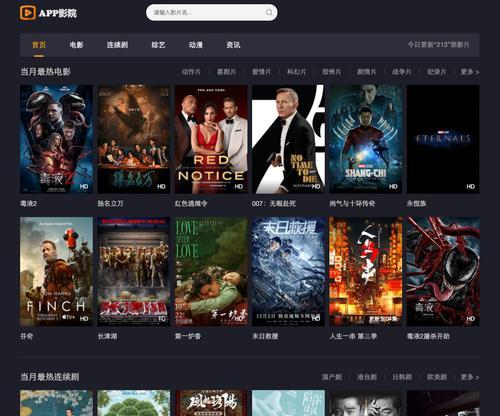Open the 首页 home tab
The width and height of the screenshot is (500, 416).
(x=39, y=45)
